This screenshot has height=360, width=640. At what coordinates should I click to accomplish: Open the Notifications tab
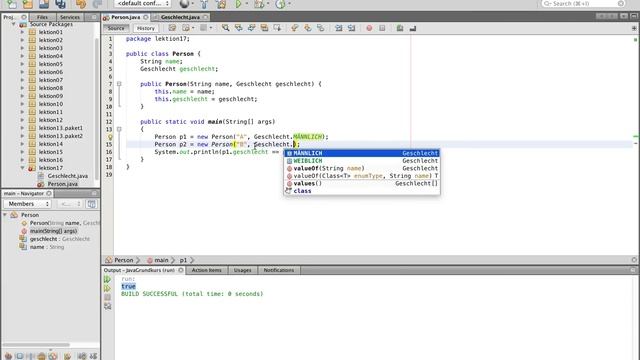click(279, 270)
